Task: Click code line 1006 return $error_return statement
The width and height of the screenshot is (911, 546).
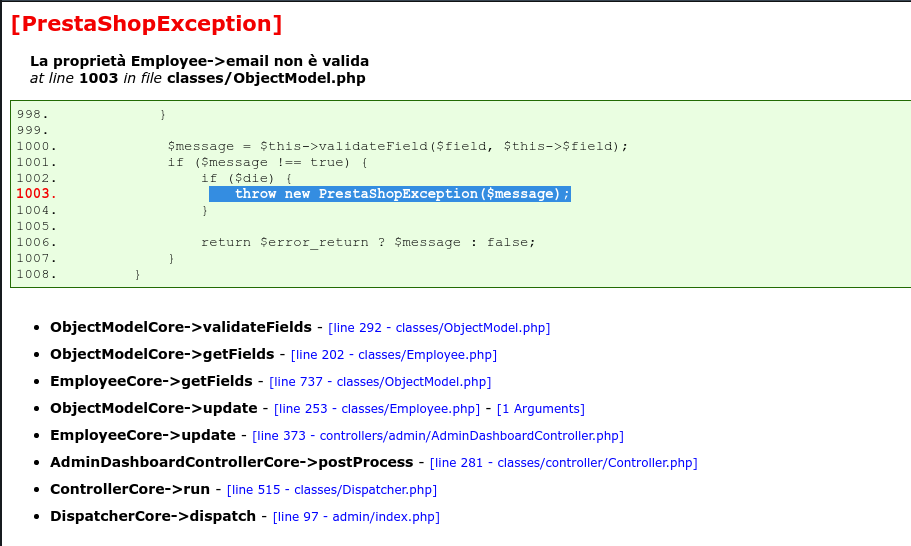Action: (368, 242)
